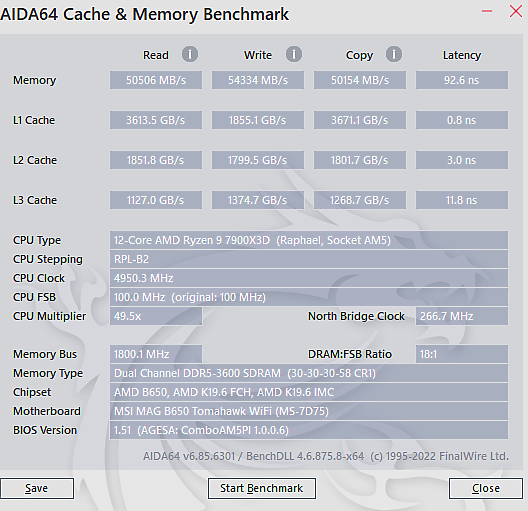Click the info icon next to Read
528x511 pixels.
pyautogui.click(x=190, y=54)
